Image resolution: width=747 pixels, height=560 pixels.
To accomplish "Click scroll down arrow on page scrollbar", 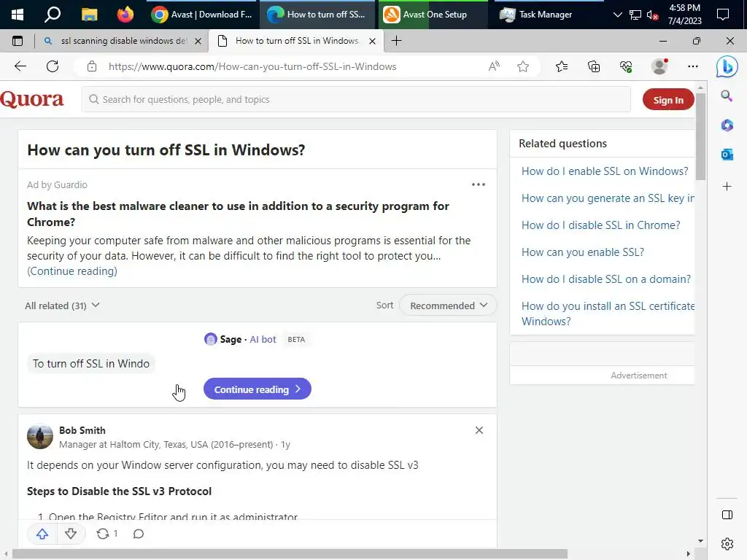I will 700,540.
